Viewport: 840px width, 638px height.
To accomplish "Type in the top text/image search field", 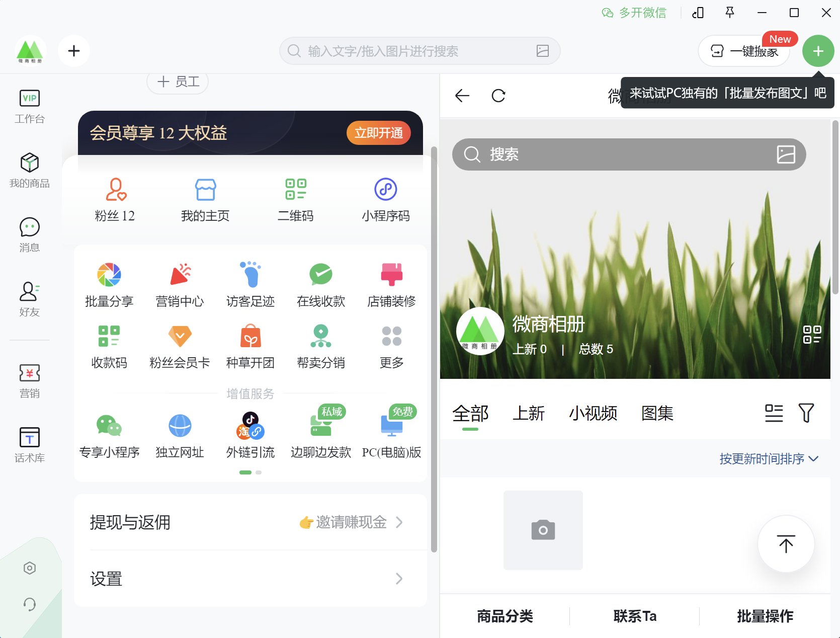I will click(x=420, y=51).
